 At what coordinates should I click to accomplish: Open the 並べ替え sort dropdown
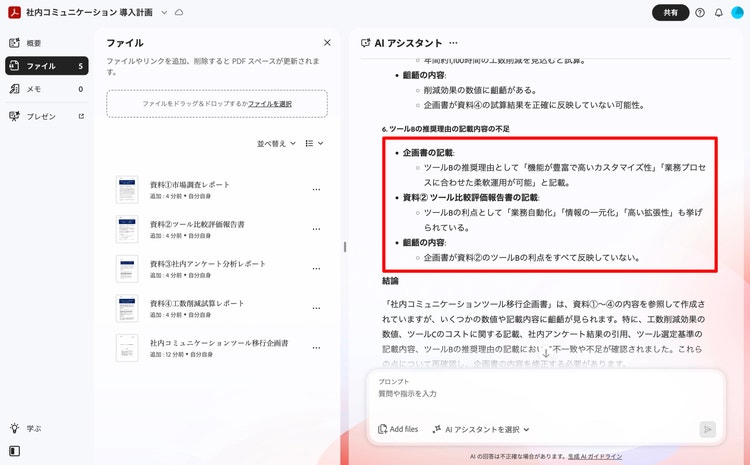click(276, 144)
